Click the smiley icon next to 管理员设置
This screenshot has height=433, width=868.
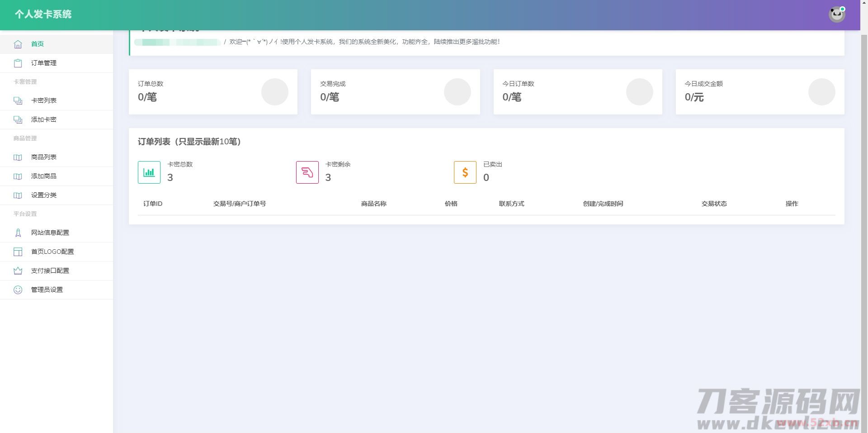(x=18, y=290)
